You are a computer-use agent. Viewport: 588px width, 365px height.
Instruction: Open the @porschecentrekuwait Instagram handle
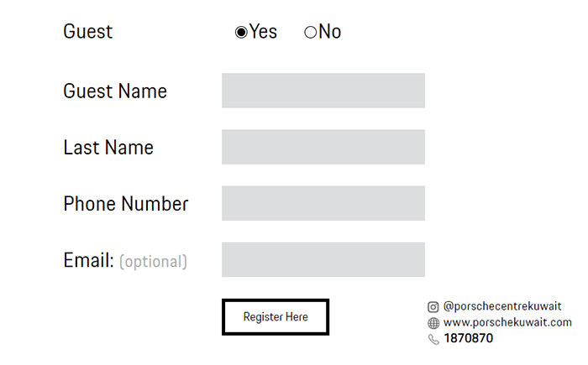(x=502, y=306)
